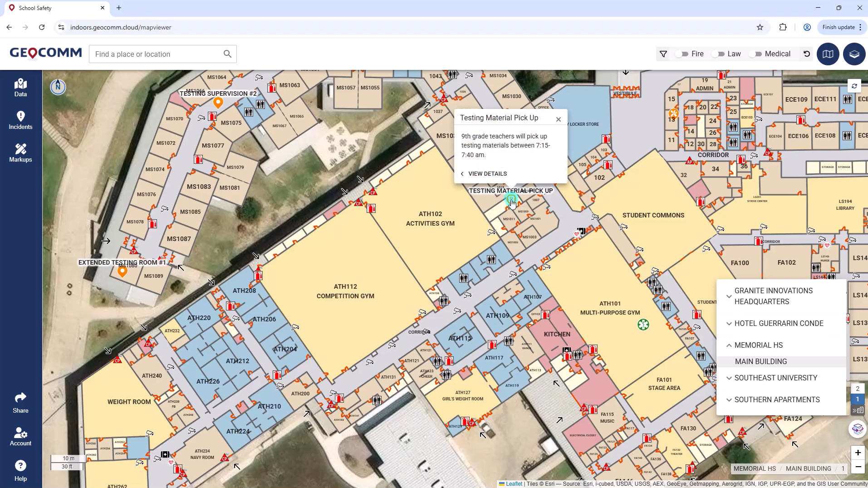Open a new browser tab

[x=119, y=8]
